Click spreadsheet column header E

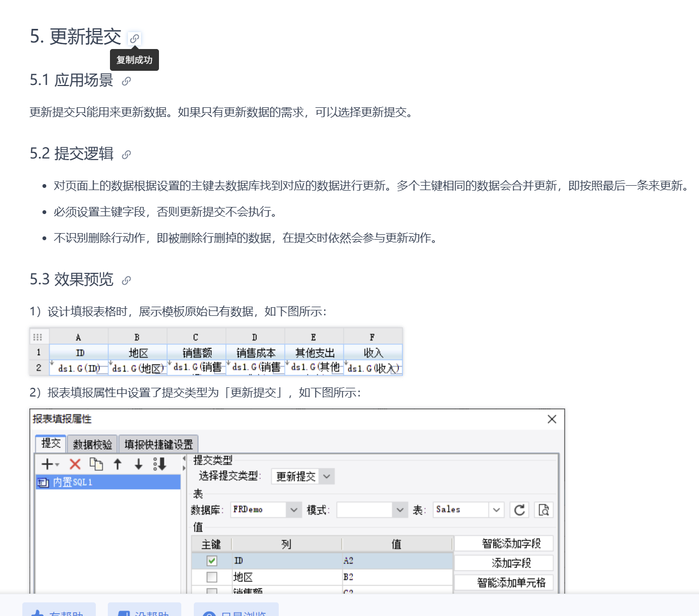[x=314, y=337]
